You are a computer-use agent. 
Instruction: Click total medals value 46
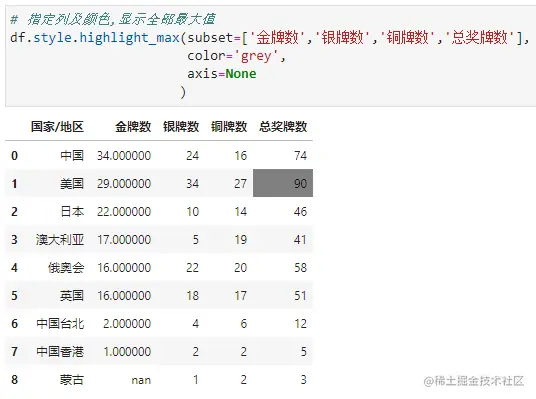tap(300, 212)
